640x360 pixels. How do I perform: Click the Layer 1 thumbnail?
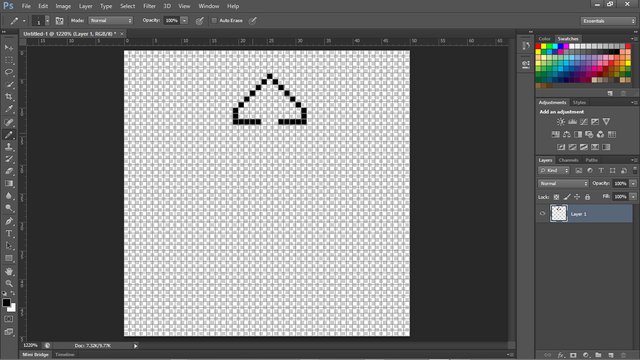point(559,213)
